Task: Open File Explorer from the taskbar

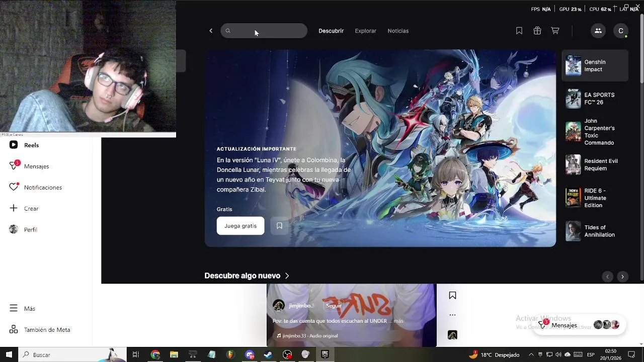Action: coord(174,354)
